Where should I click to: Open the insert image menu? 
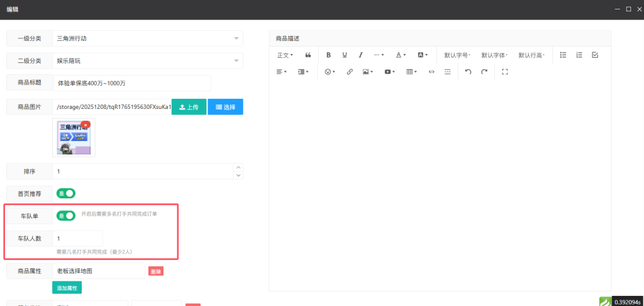[x=367, y=72]
